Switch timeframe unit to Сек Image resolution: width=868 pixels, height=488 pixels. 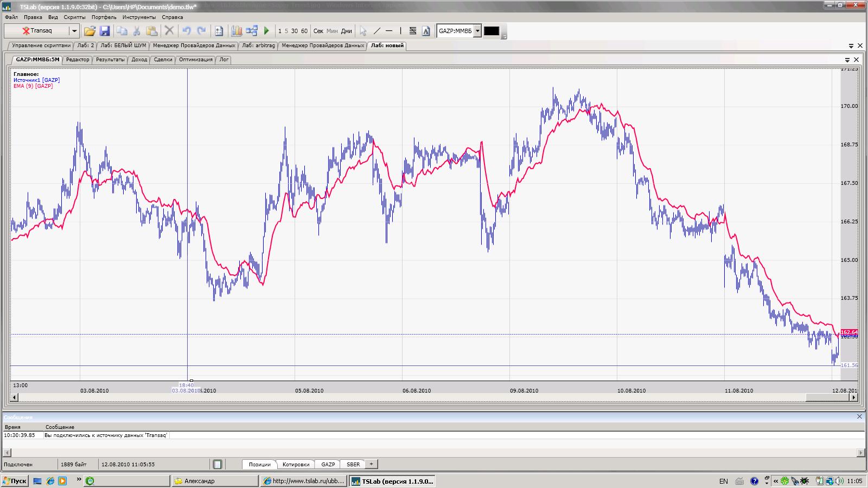(x=318, y=31)
